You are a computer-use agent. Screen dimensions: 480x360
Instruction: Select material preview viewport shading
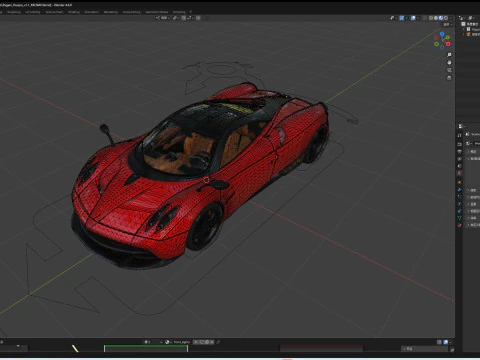pyautogui.click(x=441, y=18)
